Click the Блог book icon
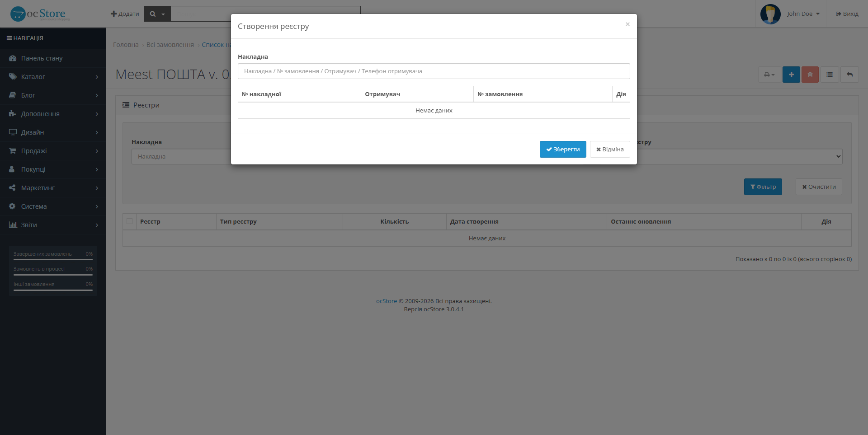The image size is (868, 435). 13,95
